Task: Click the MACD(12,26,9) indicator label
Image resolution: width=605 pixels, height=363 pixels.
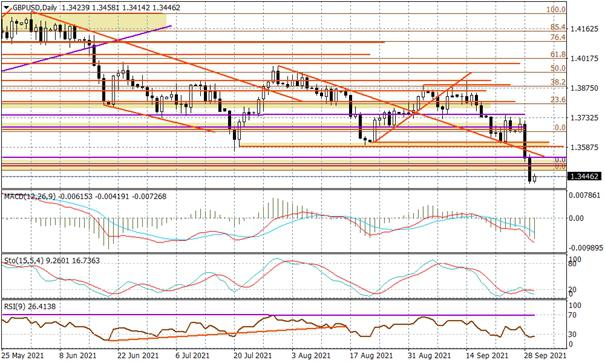Action: [x=30, y=197]
